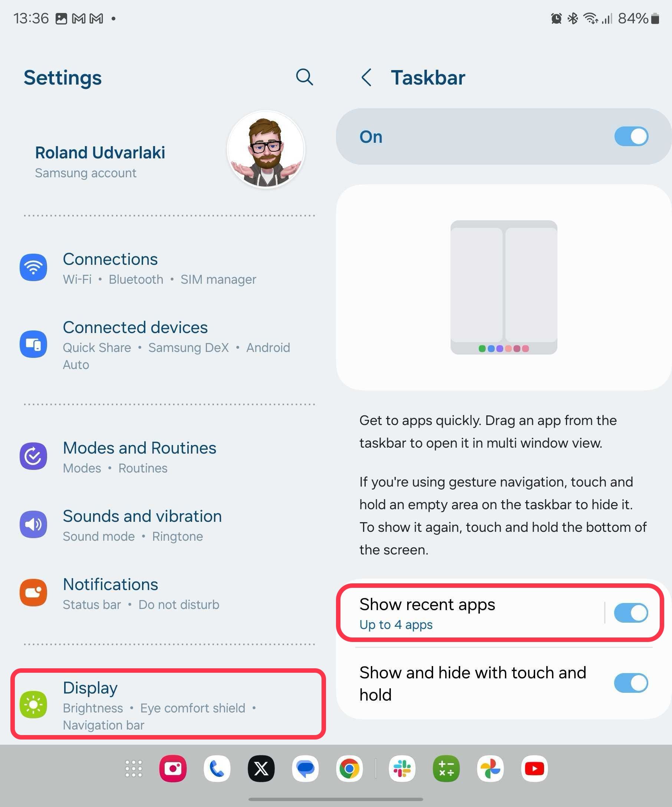Open Modes and Routines settings
Image resolution: width=672 pixels, height=807 pixels.
(x=168, y=457)
